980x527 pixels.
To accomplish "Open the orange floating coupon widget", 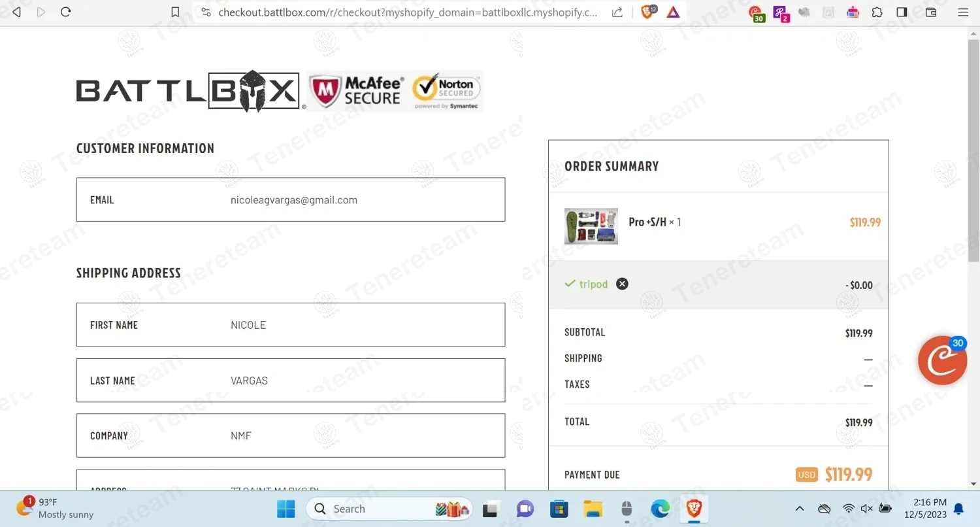I will pyautogui.click(x=942, y=360).
